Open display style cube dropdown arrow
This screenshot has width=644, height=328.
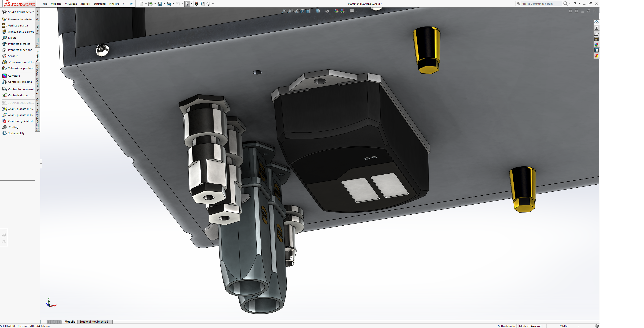pos(322,11)
